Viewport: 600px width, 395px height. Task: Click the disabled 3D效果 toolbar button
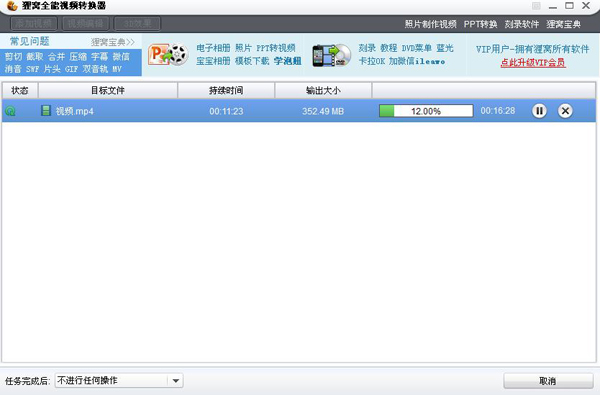[137, 24]
